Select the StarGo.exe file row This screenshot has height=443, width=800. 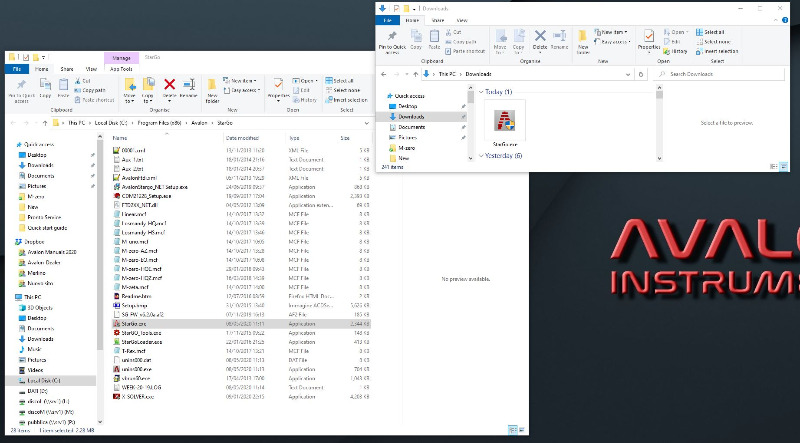[240, 324]
